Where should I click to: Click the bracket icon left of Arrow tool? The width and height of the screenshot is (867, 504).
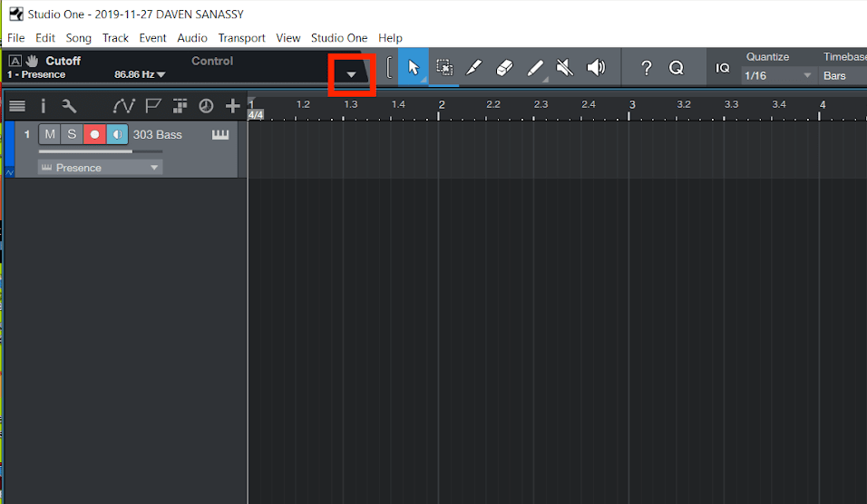coord(389,67)
